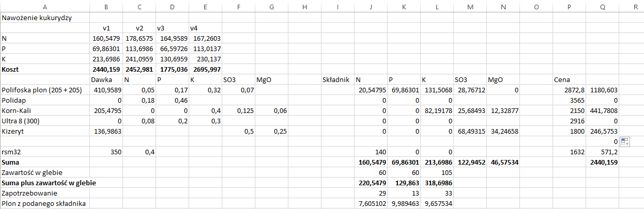Select the Korn-Kali dose value 205,4795
This screenshot has height=209, width=644.
click(105, 110)
